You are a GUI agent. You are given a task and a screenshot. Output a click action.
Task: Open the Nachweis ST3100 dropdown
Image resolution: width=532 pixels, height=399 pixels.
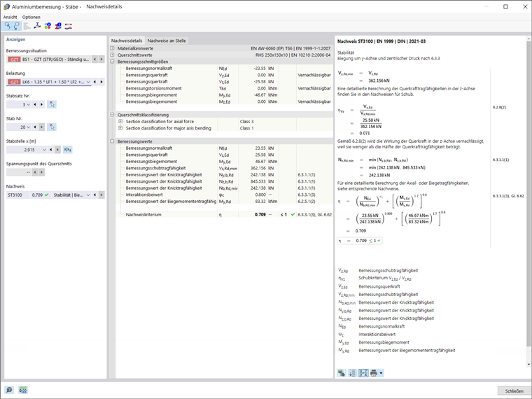[x=88, y=195]
